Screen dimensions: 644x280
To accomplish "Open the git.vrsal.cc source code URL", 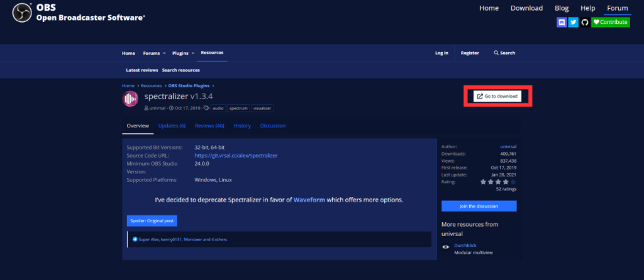I will coord(236,155).
